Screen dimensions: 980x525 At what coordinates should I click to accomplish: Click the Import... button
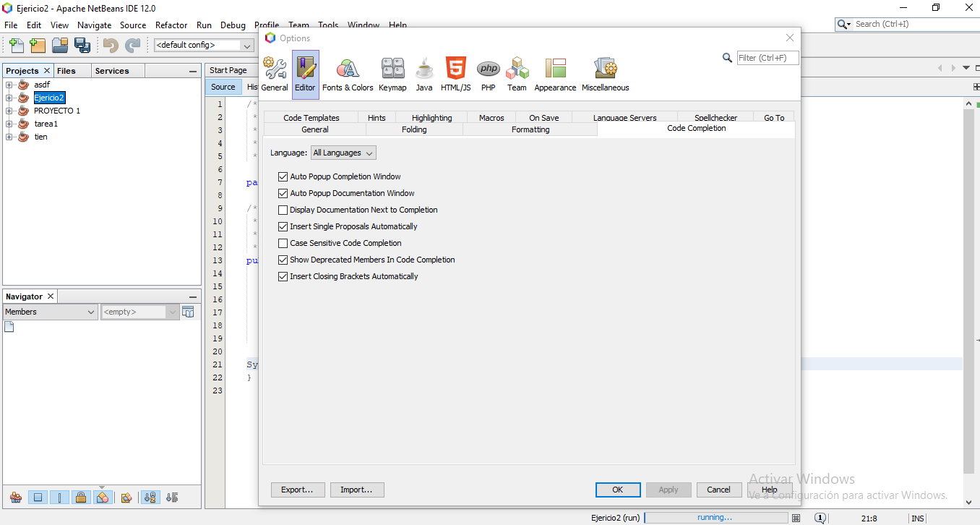[x=357, y=490]
